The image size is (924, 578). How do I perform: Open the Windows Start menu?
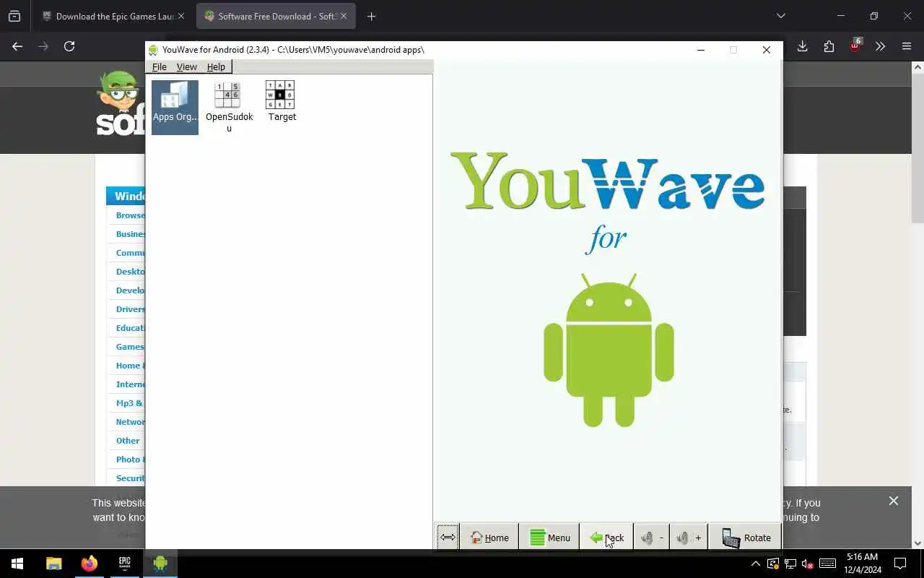point(17,564)
